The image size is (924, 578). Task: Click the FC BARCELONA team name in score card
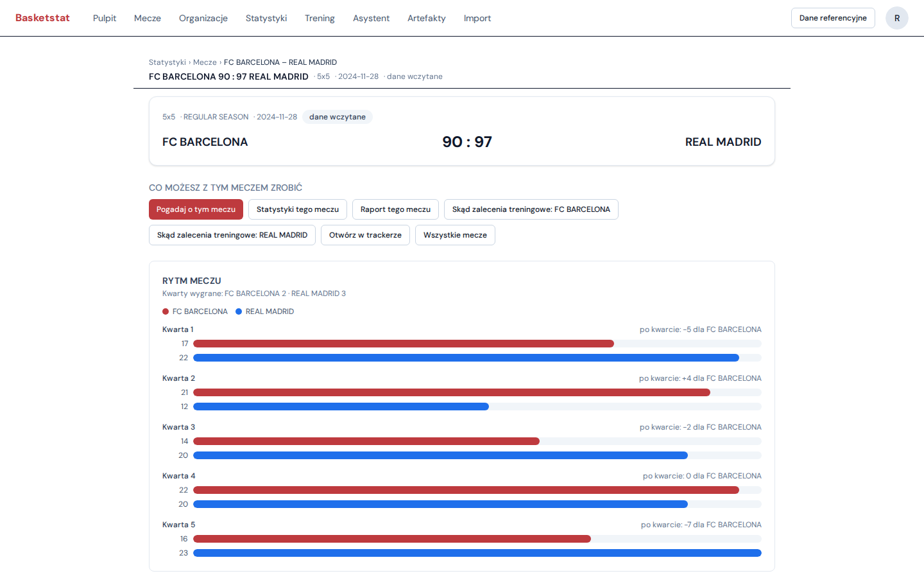(x=205, y=142)
